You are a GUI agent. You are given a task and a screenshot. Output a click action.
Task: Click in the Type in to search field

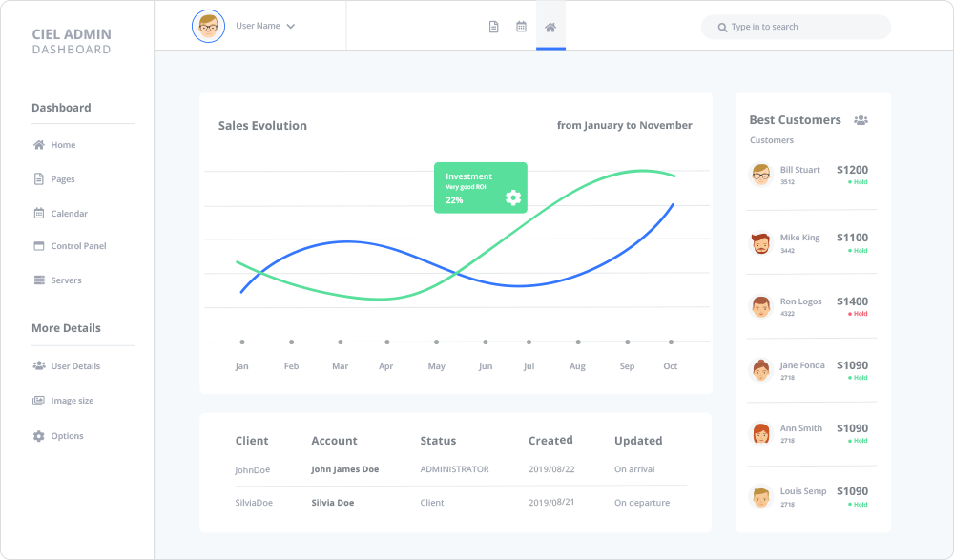[801, 27]
